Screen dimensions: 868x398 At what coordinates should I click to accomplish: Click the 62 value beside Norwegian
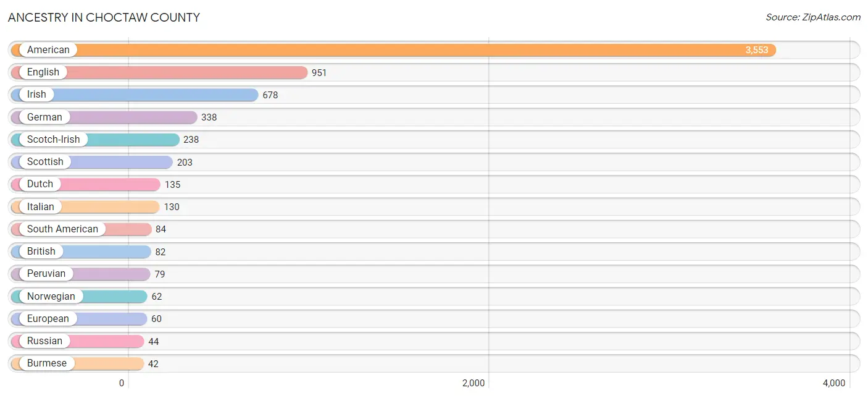tap(157, 297)
